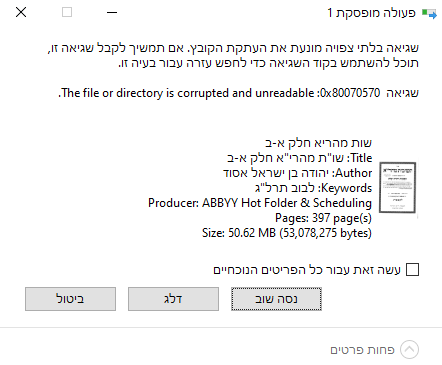Click the 'פחות פרטים' fewer details label
Screen dimensions: 442x365
pos(362,350)
